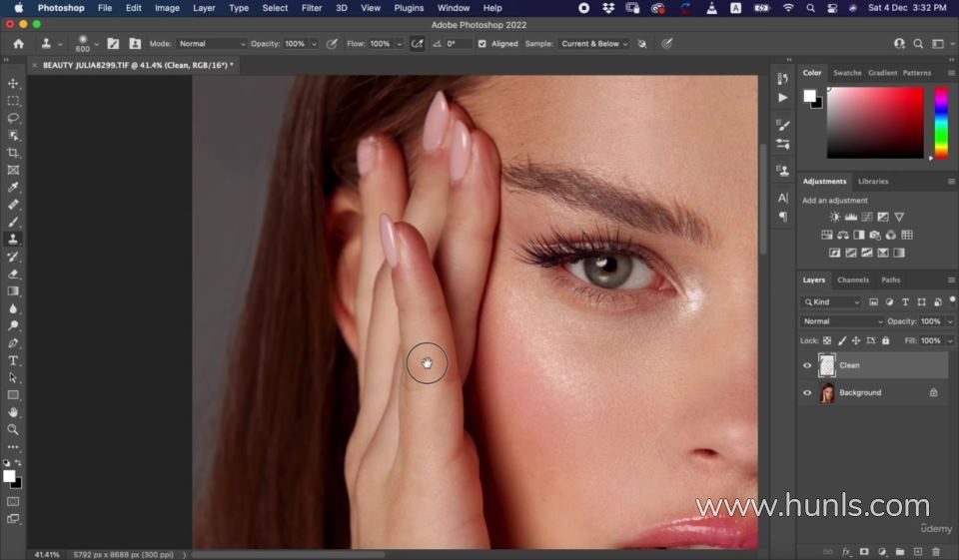Select the Hand tool in toolbar
This screenshot has width=959, height=560.
pos(13,411)
